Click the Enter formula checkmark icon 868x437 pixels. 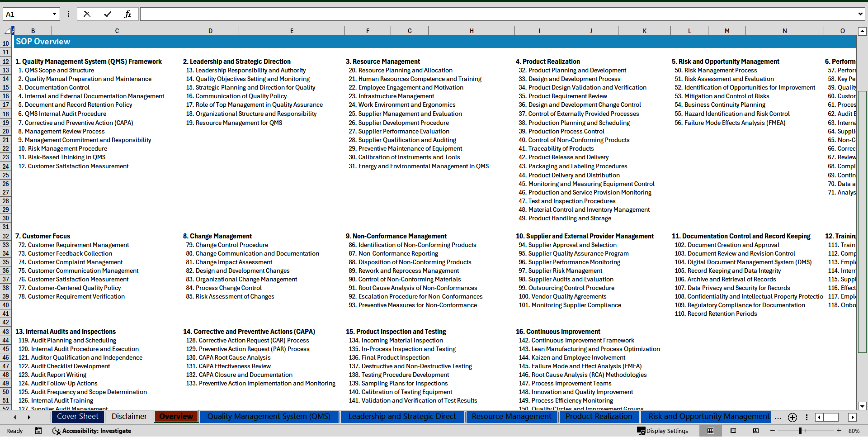108,14
